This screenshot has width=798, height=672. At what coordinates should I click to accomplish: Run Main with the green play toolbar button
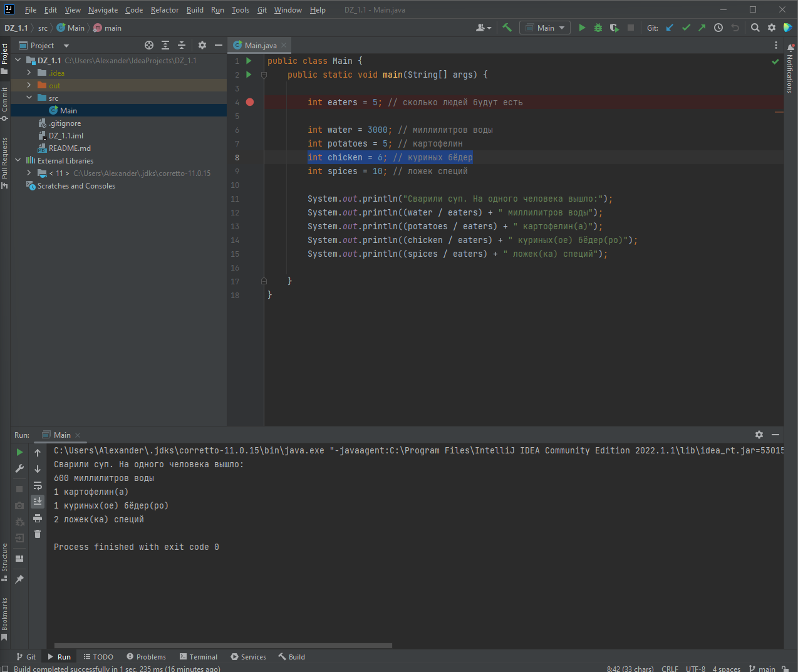tap(582, 28)
